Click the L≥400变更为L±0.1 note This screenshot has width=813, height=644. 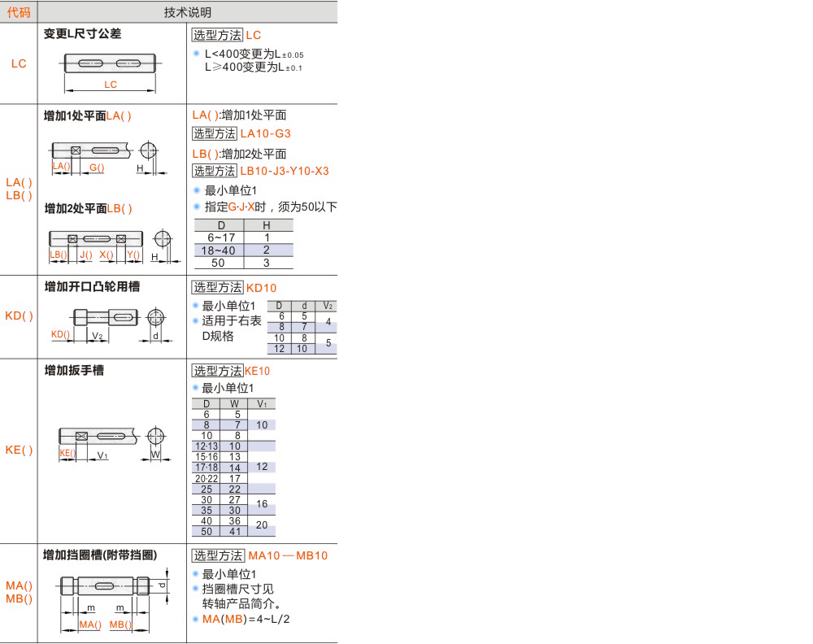254,67
